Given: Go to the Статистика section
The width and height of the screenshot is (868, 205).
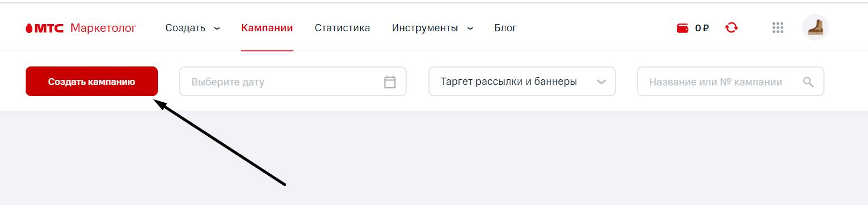Looking at the screenshot, I should click(x=343, y=28).
